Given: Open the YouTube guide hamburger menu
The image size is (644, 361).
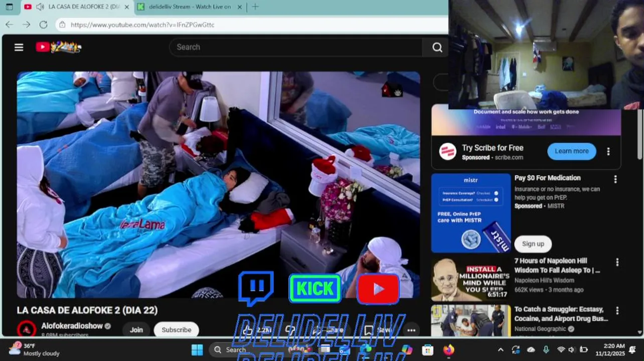Looking at the screenshot, I should 19,47.
